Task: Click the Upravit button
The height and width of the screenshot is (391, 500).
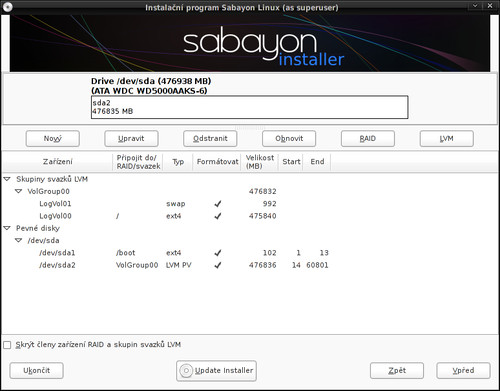Action: (131, 138)
